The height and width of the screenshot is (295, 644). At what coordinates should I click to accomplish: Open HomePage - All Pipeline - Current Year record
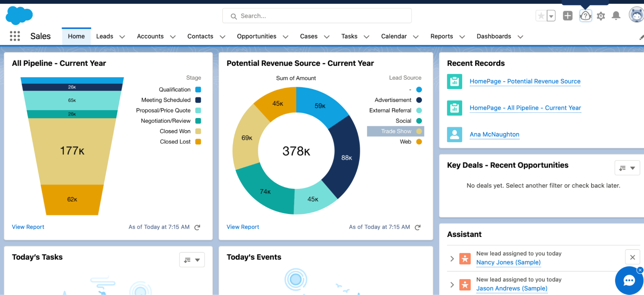(525, 108)
